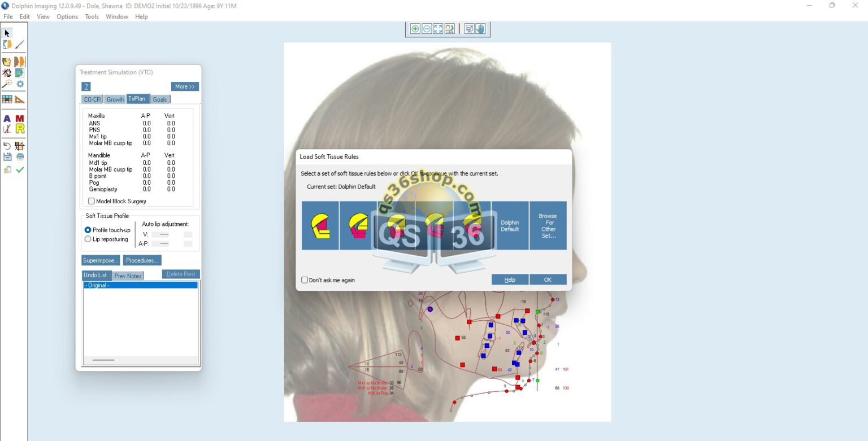Click the zoom out magnifier icon
This screenshot has width=868, height=441.
point(427,29)
